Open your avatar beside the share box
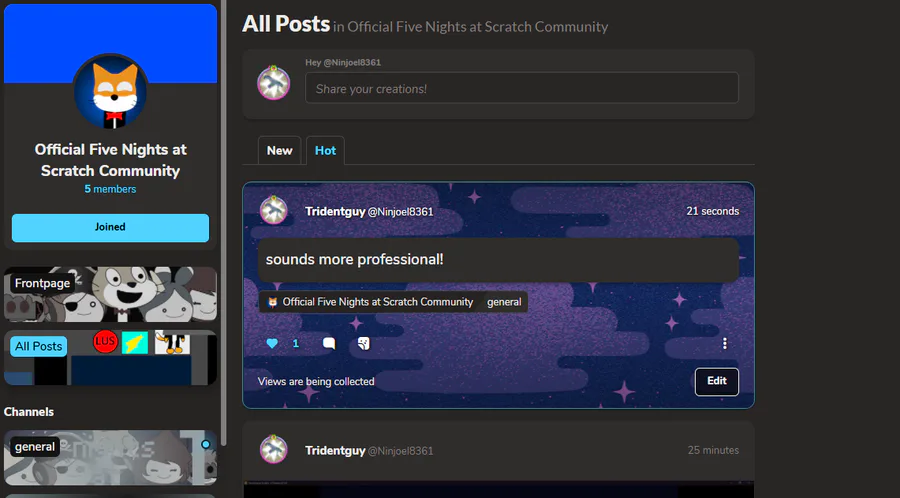 coord(273,83)
